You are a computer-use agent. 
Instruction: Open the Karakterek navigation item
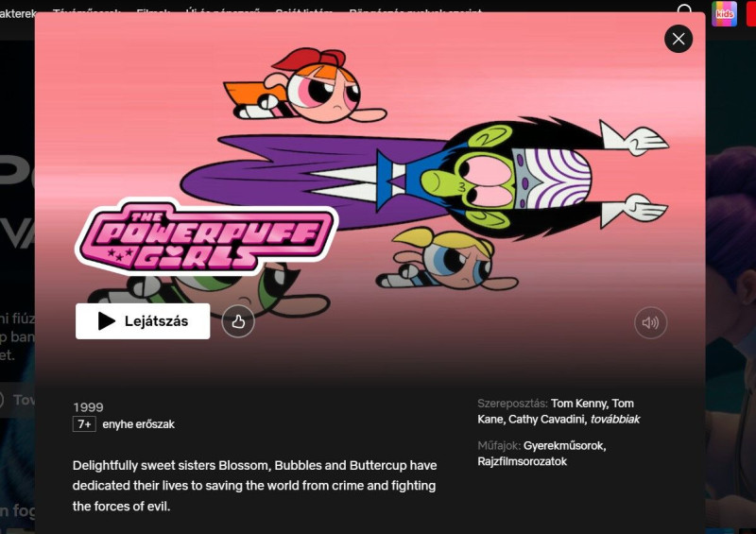click(x=17, y=13)
